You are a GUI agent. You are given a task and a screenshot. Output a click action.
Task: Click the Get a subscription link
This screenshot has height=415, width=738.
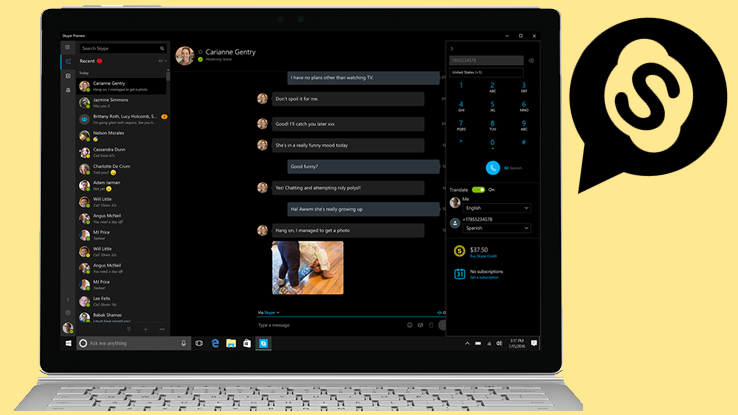(x=484, y=278)
